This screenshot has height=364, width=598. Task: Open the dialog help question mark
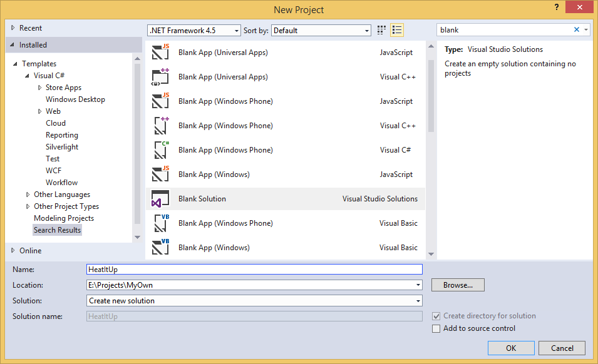coord(557,8)
